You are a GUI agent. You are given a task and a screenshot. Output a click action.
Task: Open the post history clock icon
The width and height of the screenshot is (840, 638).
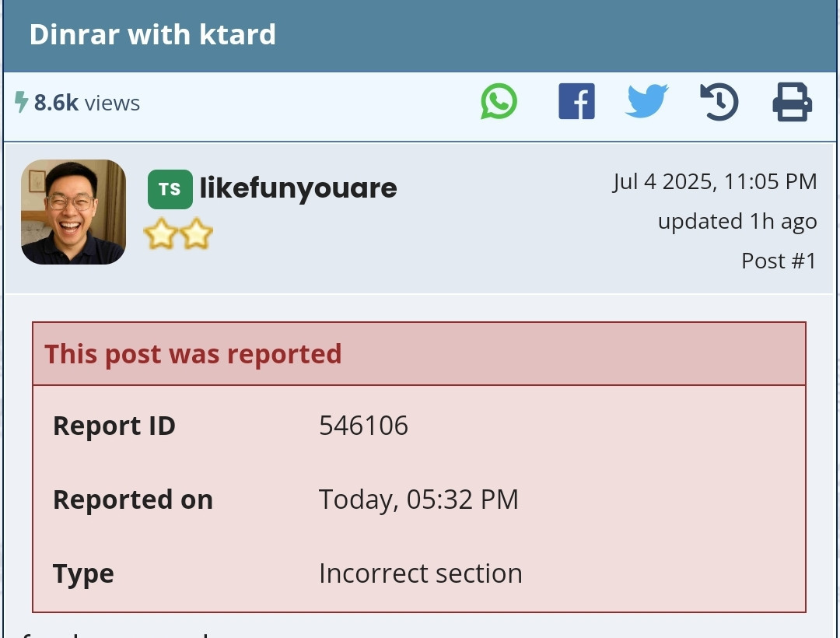719,101
